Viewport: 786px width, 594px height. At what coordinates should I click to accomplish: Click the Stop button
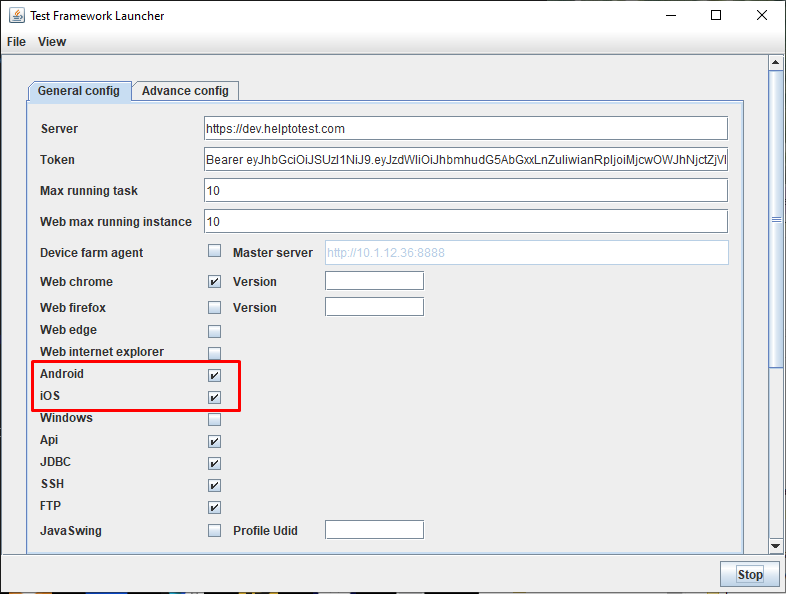750,574
